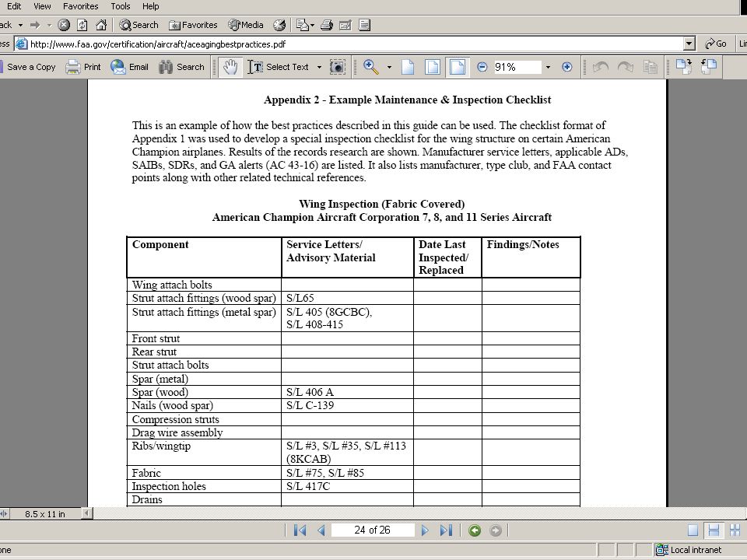Switch to Single Page layout

(x=693, y=530)
